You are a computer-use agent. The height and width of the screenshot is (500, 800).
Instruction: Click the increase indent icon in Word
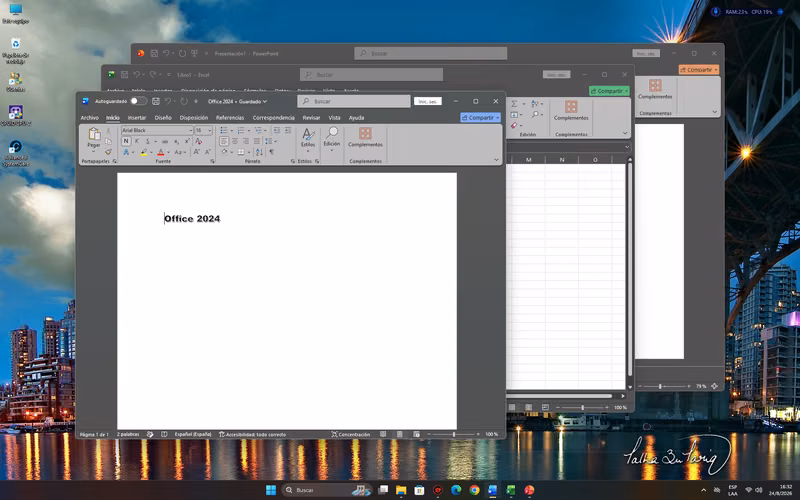click(x=287, y=131)
